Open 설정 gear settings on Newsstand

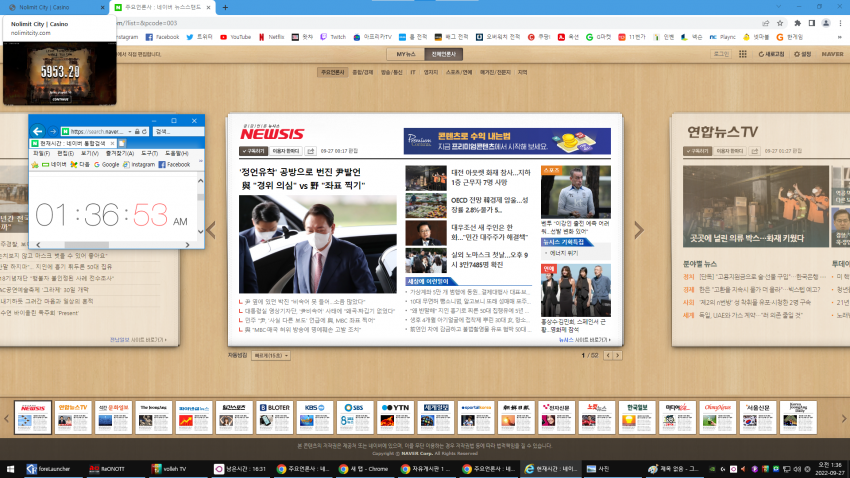coord(802,54)
